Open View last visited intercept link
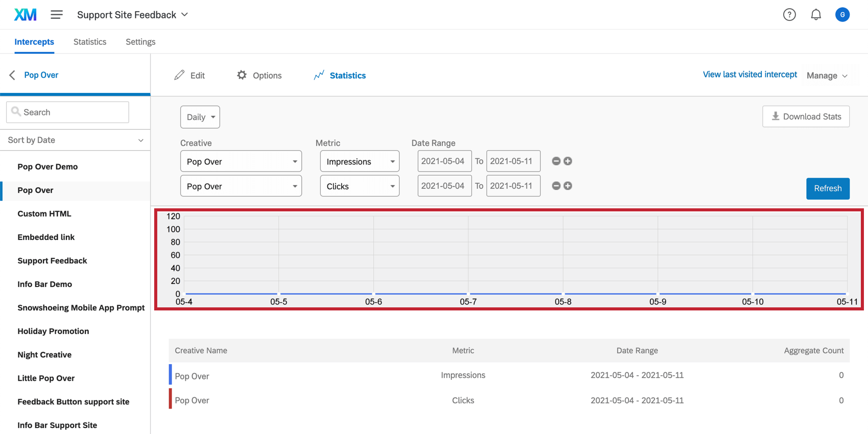Screen dimensions: 868x434 coord(750,75)
